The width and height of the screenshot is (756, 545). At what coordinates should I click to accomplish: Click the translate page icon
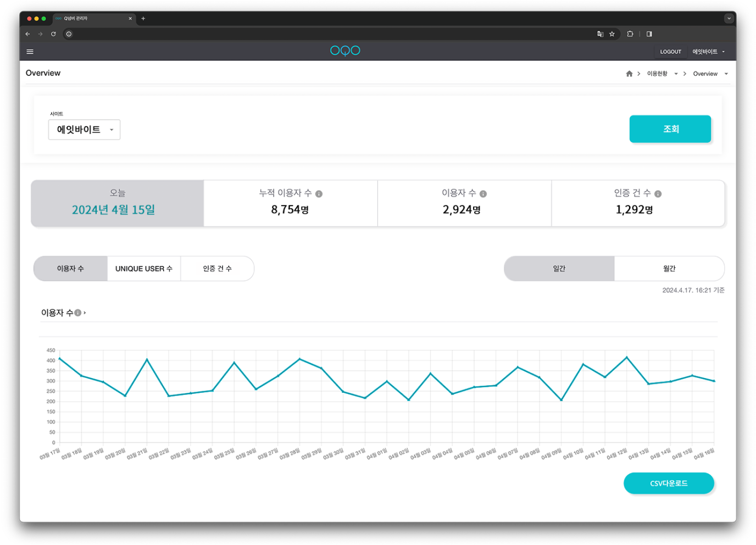pos(600,34)
